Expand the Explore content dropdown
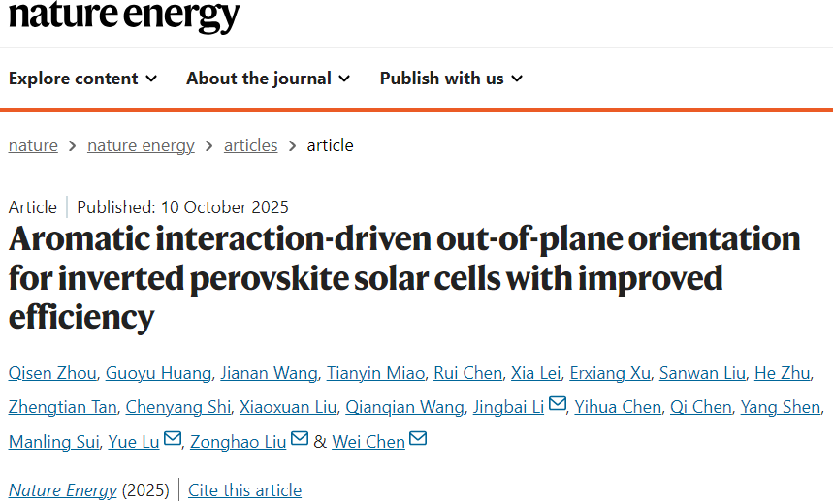 82,79
